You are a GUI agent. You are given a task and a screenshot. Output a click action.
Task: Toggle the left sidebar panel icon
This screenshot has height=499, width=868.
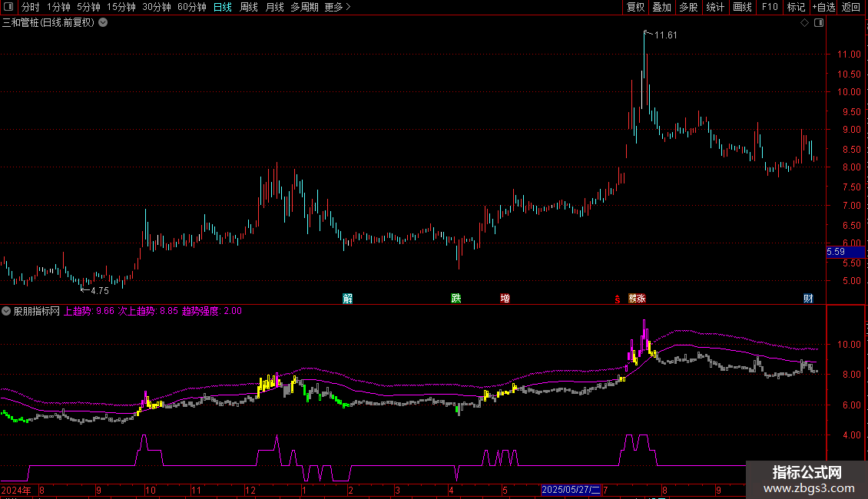coord(8,7)
